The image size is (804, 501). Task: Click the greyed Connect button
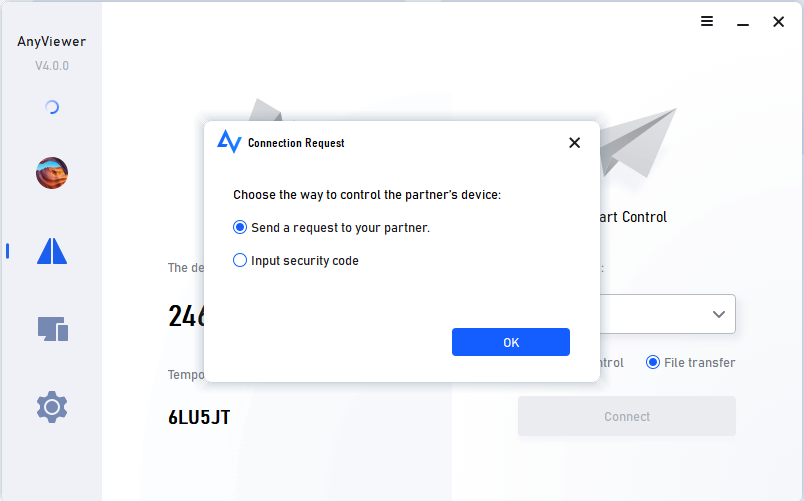point(627,416)
